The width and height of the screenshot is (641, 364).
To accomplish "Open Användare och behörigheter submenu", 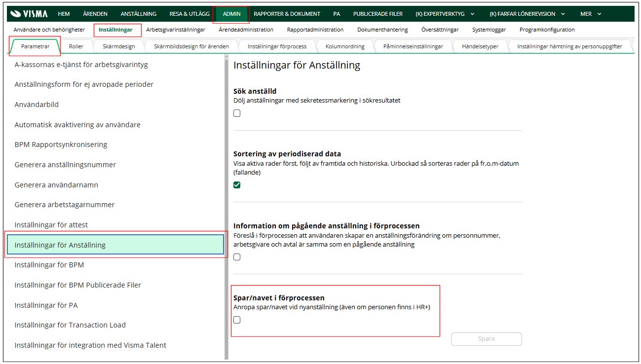I will coord(49,30).
